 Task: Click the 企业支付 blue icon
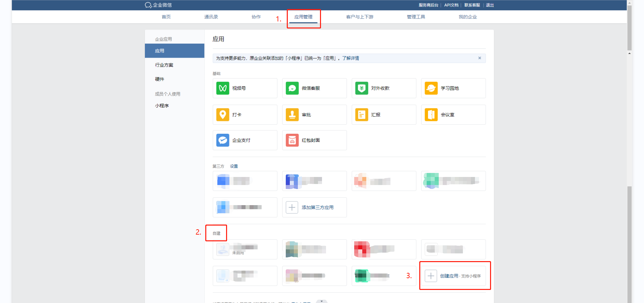click(x=223, y=140)
